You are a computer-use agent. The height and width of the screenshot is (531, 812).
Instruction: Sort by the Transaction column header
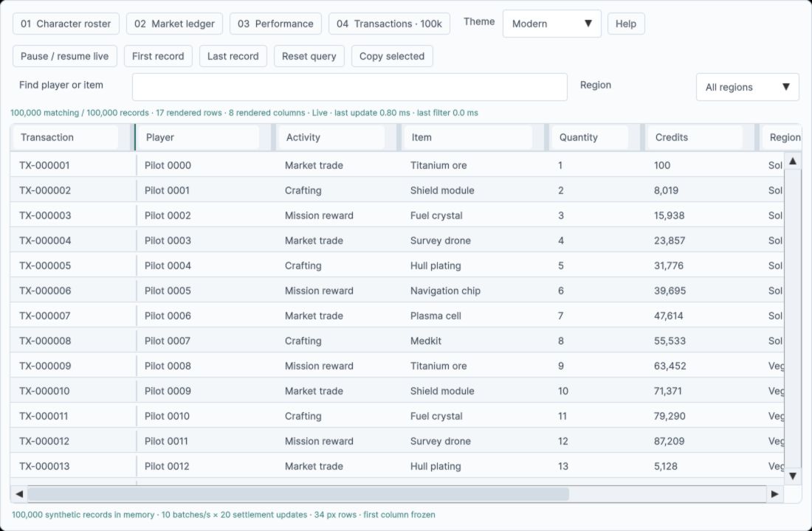click(65, 138)
